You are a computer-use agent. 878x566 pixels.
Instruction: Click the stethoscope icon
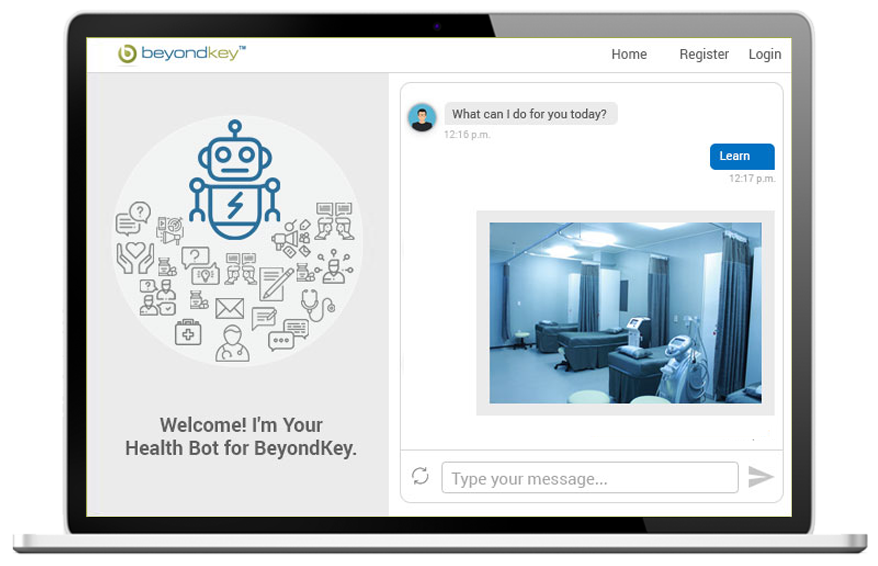pos(317,306)
